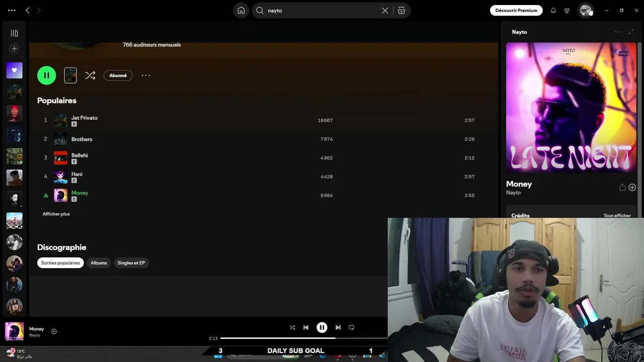
Task: Open artist Nayto link under Money title
Action: (513, 193)
